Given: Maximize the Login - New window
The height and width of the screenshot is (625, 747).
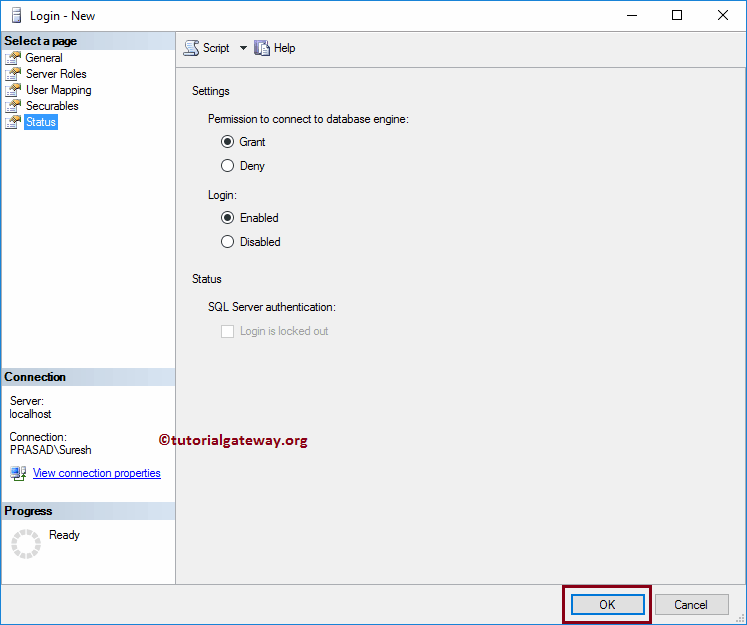Looking at the screenshot, I should tap(676, 15).
